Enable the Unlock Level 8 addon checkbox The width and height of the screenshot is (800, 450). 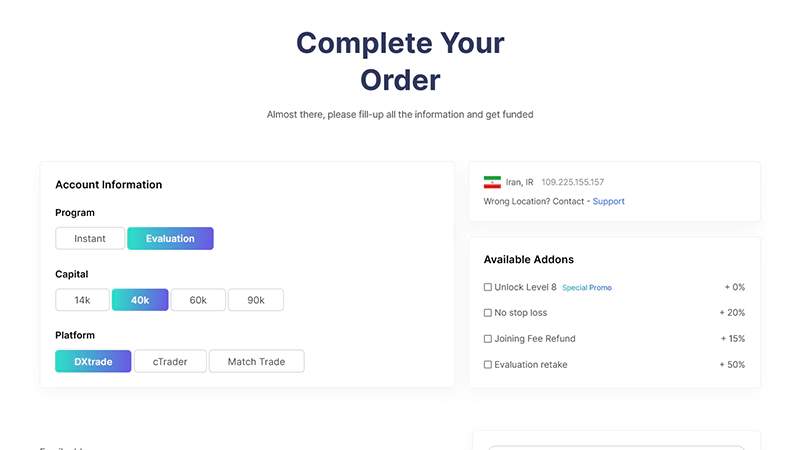coord(488,287)
